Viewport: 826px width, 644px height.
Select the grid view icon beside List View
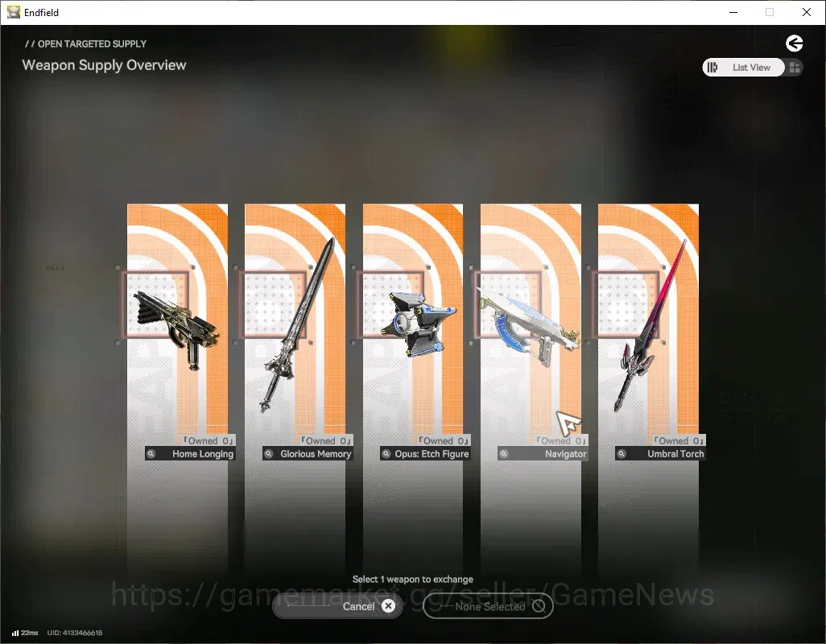(795, 68)
